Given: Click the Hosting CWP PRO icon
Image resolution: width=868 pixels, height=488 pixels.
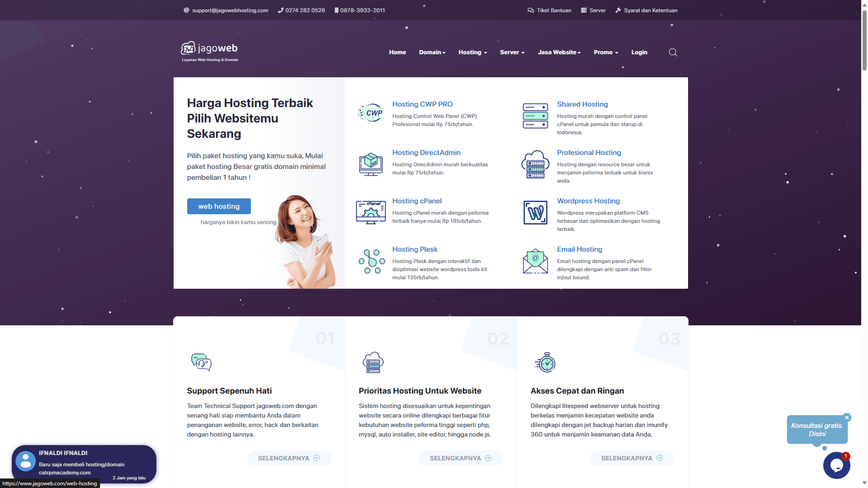Looking at the screenshot, I should coord(371,113).
